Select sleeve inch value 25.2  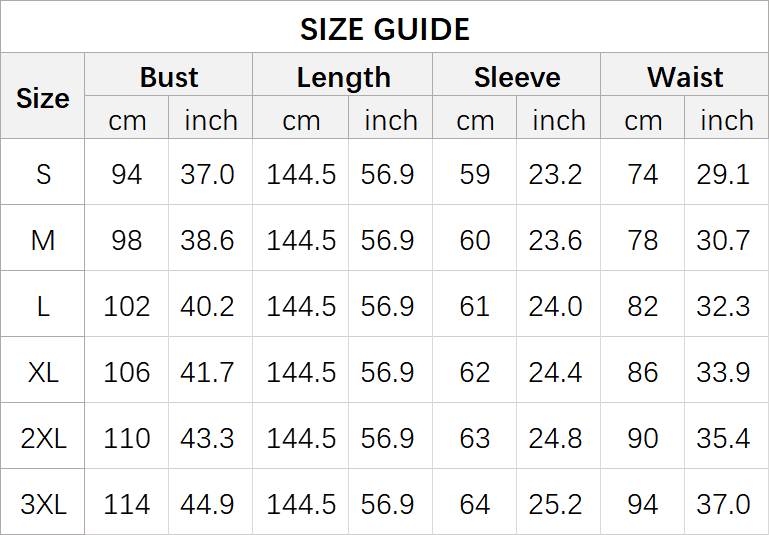point(556,504)
